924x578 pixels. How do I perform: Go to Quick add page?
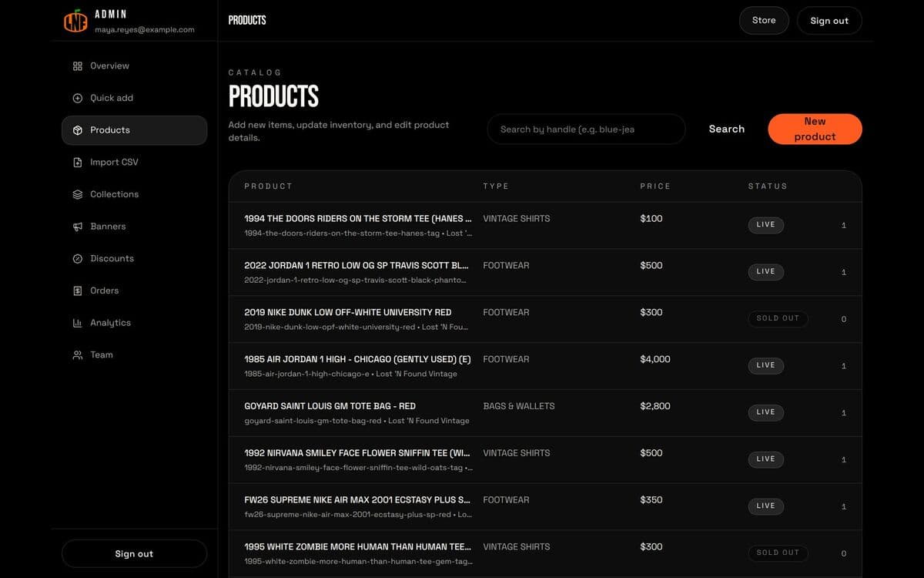(134, 98)
